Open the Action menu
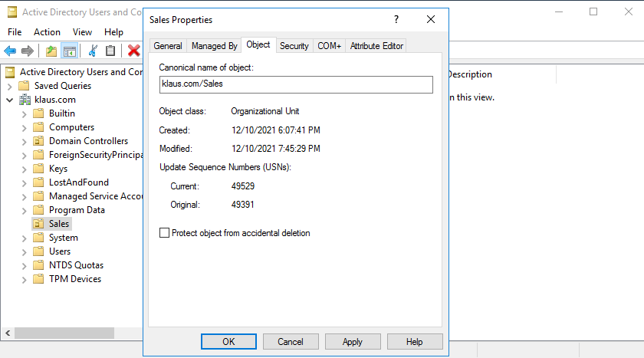Viewport: 644px width, 358px height. (47, 32)
